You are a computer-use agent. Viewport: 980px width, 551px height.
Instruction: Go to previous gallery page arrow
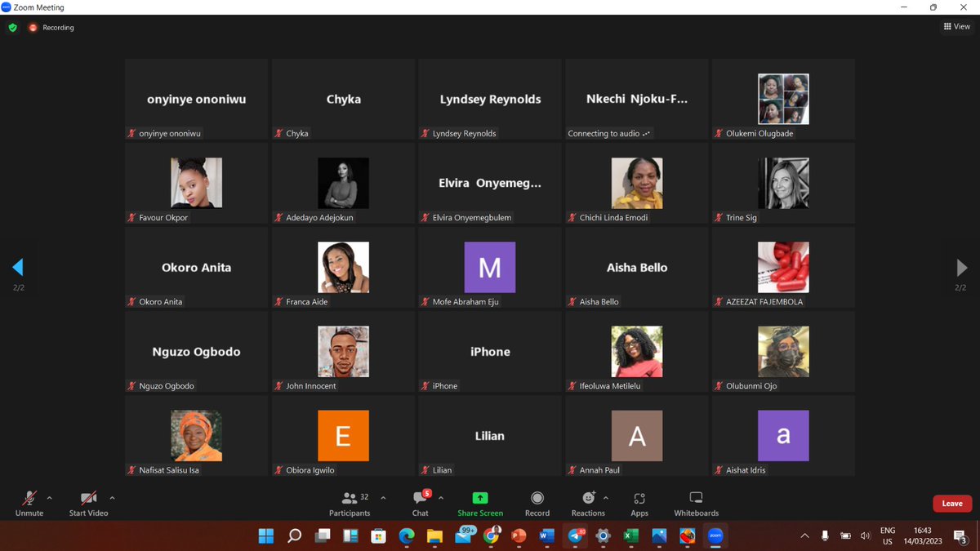17,268
